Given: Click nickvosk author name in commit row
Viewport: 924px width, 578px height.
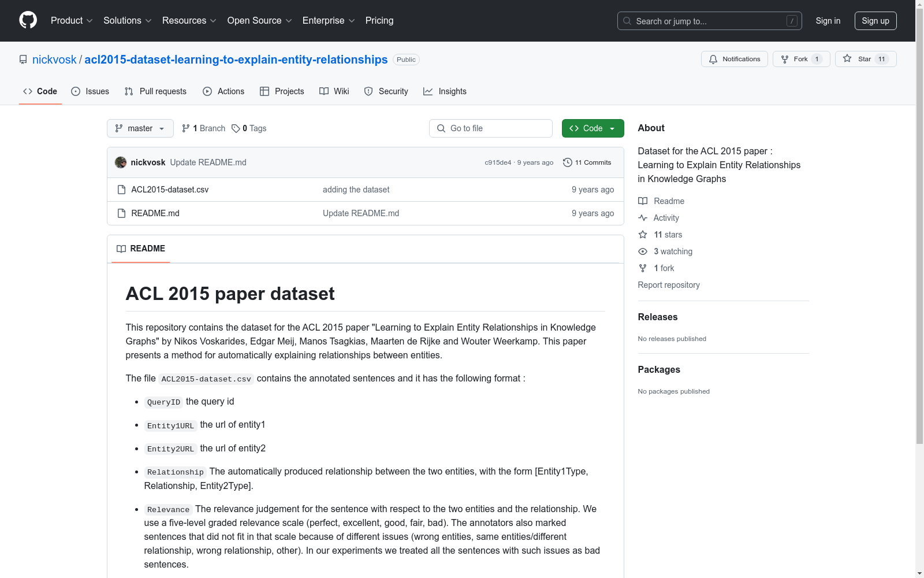Looking at the screenshot, I should (x=148, y=162).
